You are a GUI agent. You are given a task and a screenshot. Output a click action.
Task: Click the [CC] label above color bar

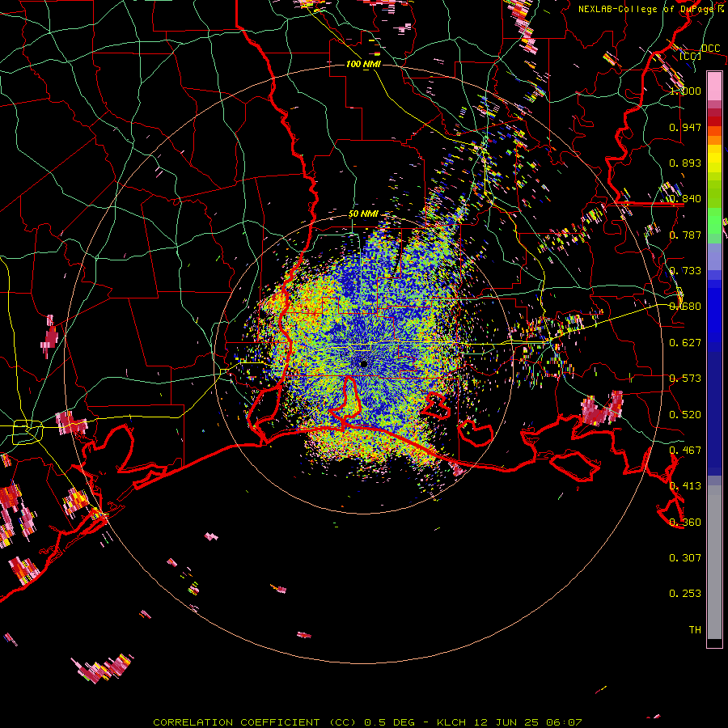690,56
